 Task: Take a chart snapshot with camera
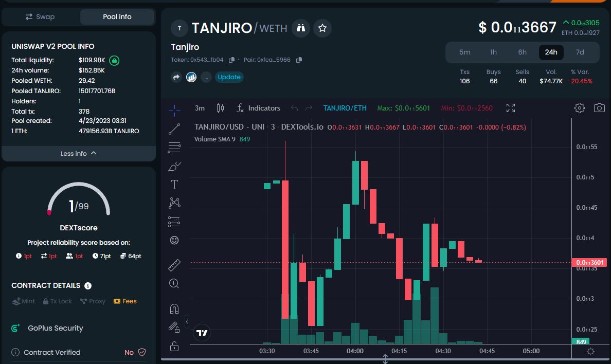(599, 108)
